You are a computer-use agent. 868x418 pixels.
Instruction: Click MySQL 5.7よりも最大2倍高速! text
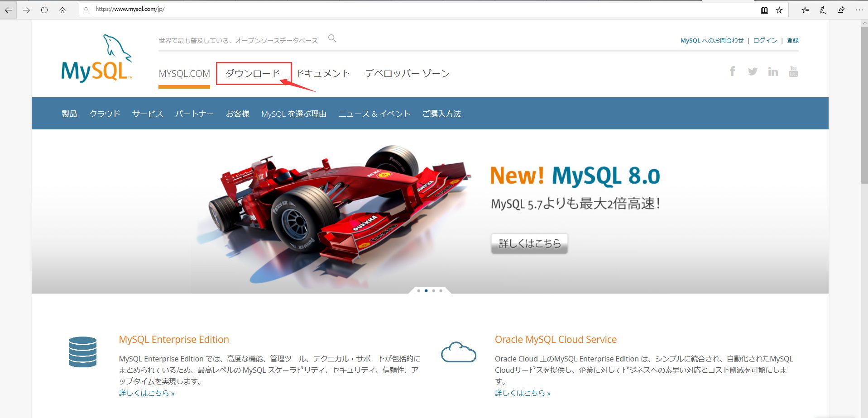[575, 204]
